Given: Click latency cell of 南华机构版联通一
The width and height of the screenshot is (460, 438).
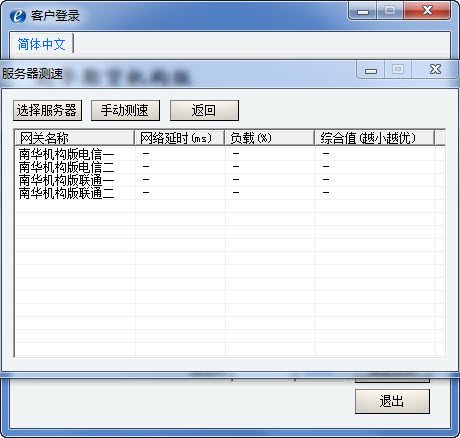Looking at the screenshot, I should [180, 180].
